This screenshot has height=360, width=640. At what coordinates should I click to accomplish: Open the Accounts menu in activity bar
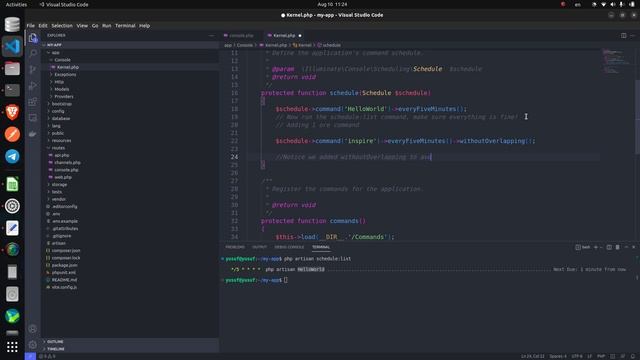tap(33, 329)
